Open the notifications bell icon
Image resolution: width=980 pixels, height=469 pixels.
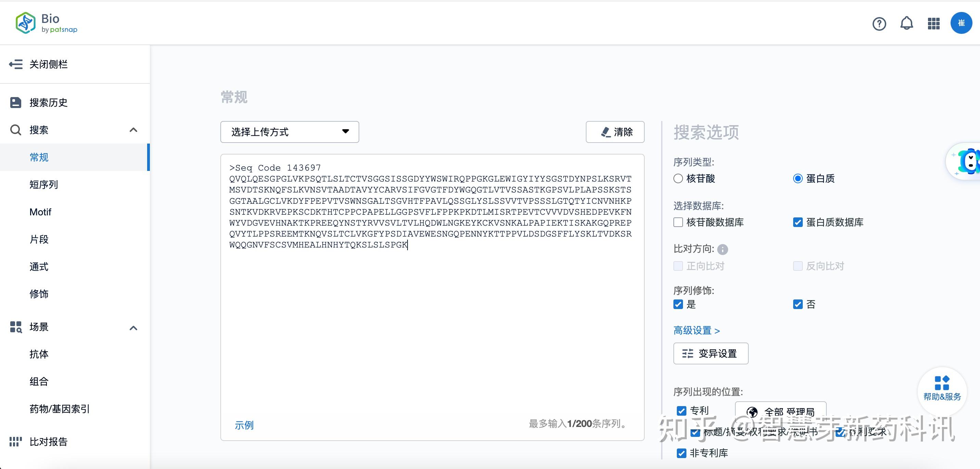point(907,23)
